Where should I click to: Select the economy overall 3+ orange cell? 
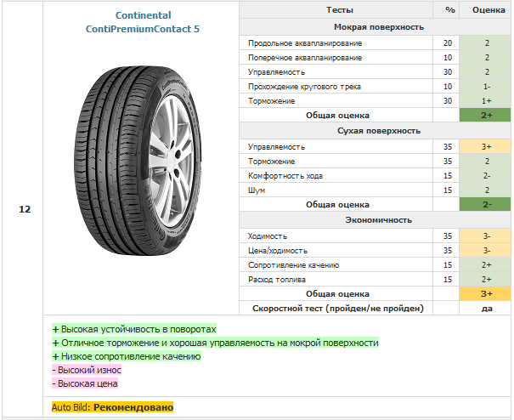485,293
